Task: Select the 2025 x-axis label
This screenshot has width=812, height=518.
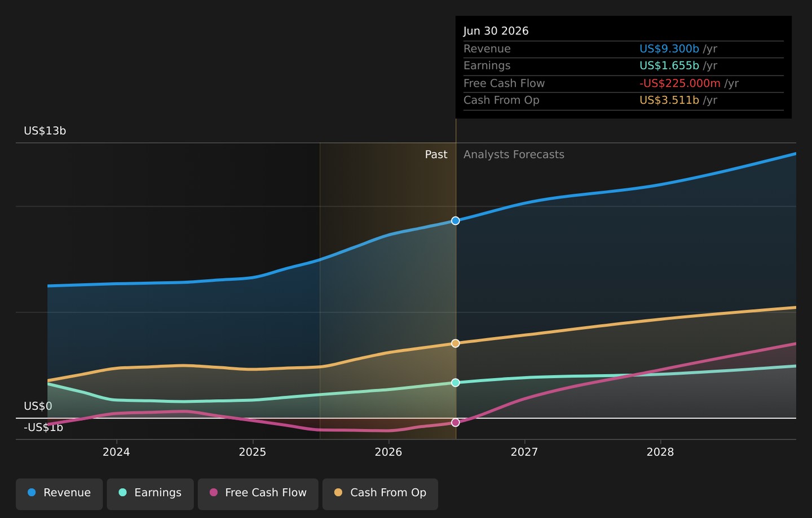Action: click(x=253, y=452)
